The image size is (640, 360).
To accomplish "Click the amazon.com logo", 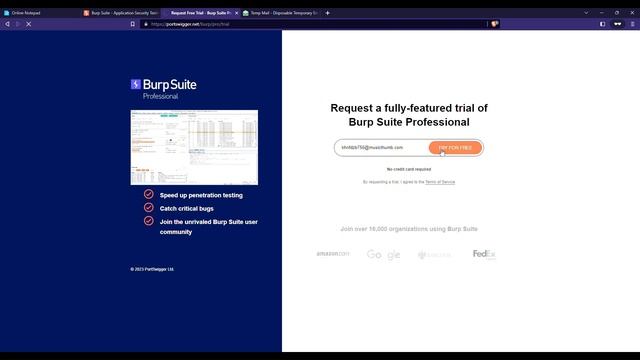I will coord(333,254).
